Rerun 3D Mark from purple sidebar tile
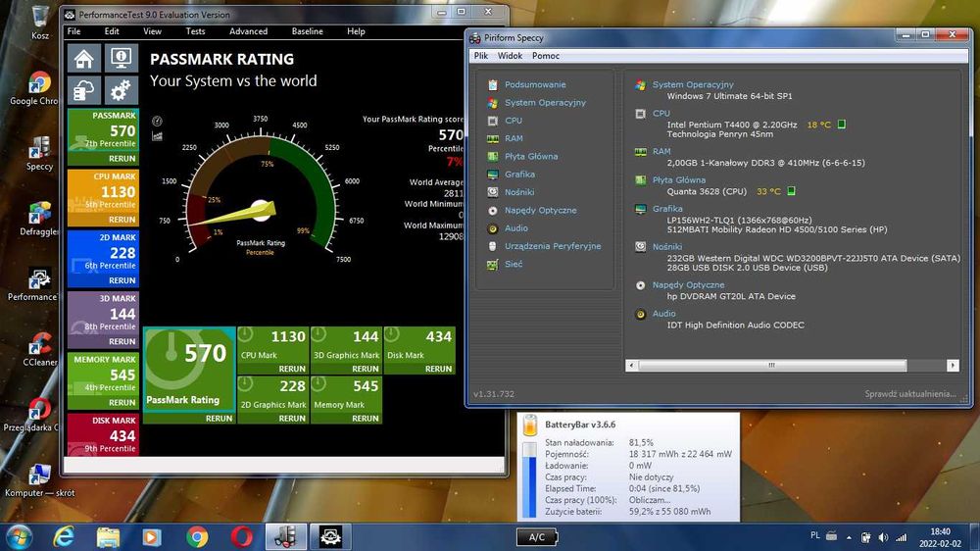Screen dimensions: 980x551 coord(122,342)
